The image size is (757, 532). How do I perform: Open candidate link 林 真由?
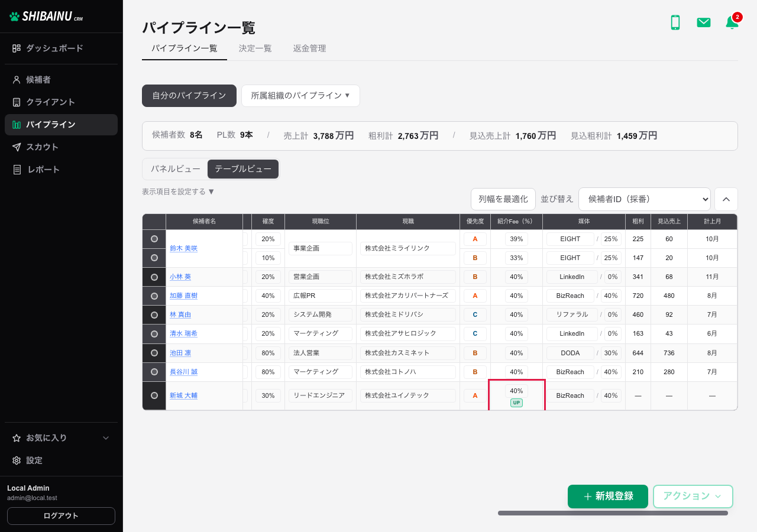[180, 314]
